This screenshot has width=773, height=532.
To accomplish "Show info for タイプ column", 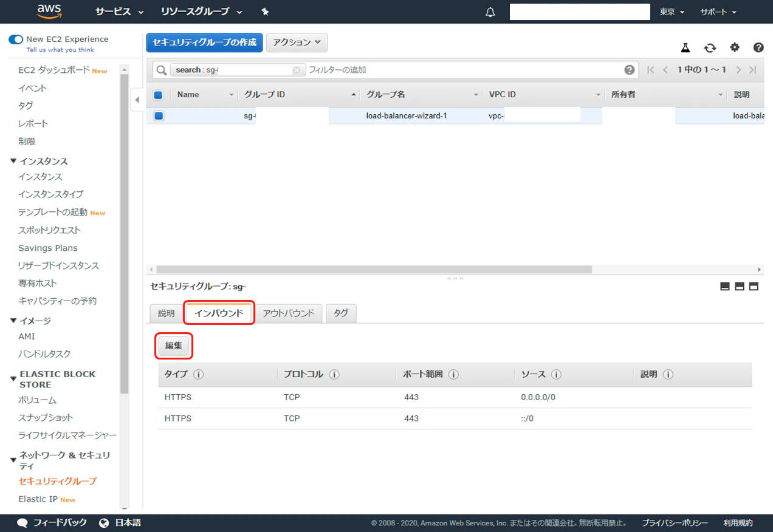I will (198, 375).
